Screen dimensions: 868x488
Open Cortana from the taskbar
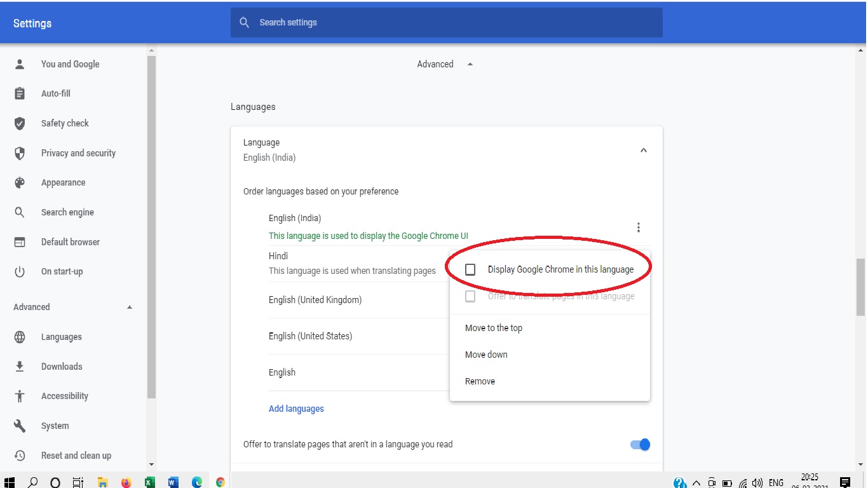(x=55, y=482)
